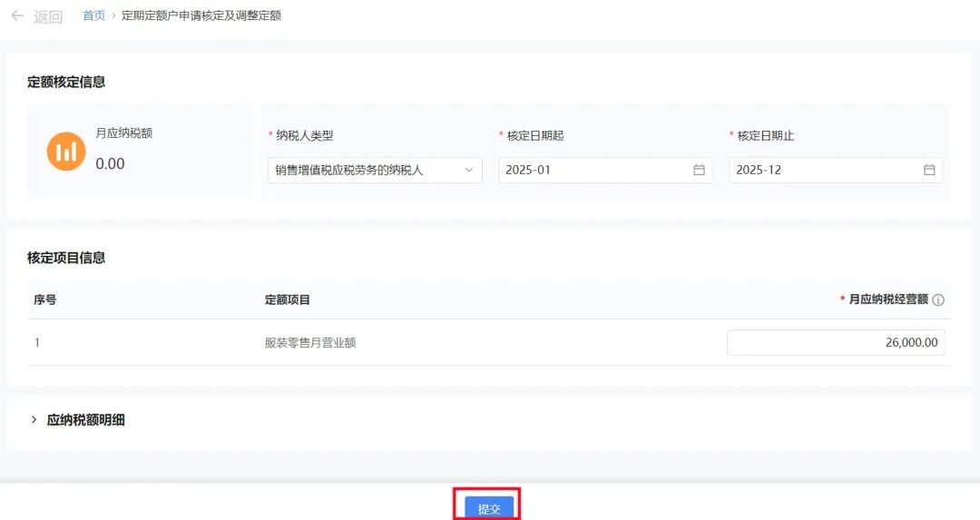980x520 pixels.
Task: Click the 提交 submit button
Action: click(x=489, y=508)
